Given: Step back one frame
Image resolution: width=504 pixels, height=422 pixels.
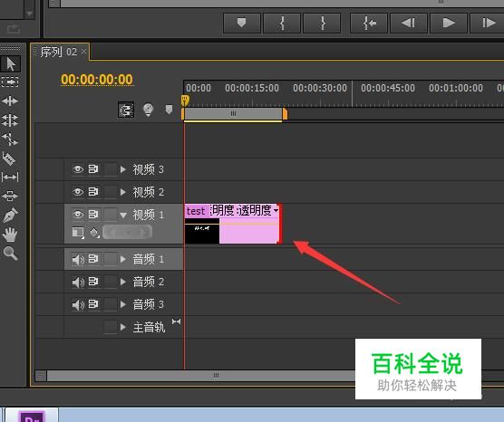Looking at the screenshot, I should [x=409, y=23].
